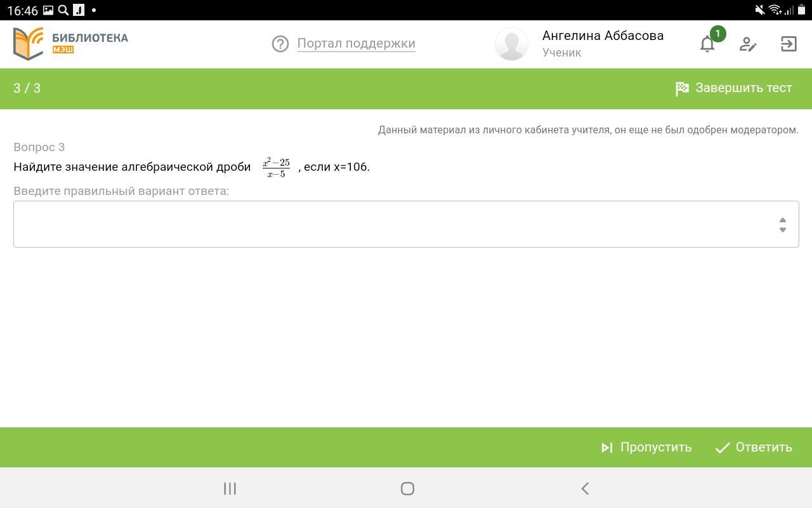This screenshot has height=508, width=812.
Task: Click the algebraic fraction formula
Action: (276, 167)
